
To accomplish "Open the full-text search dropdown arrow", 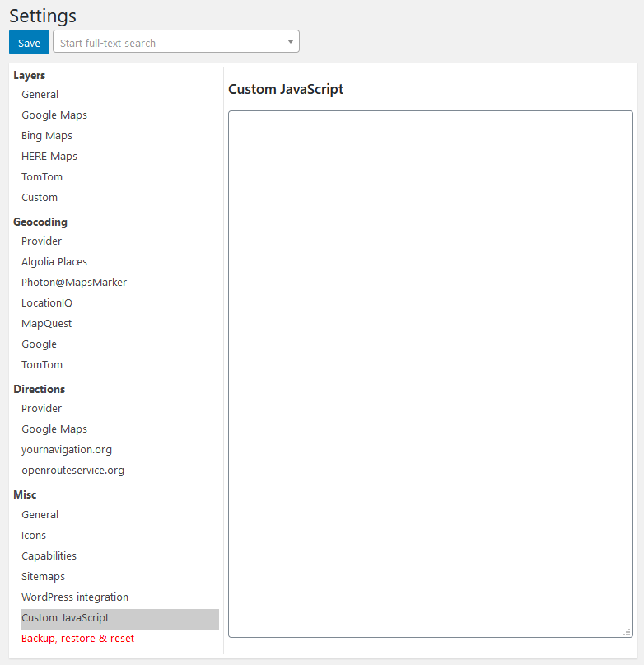I will click(x=291, y=42).
